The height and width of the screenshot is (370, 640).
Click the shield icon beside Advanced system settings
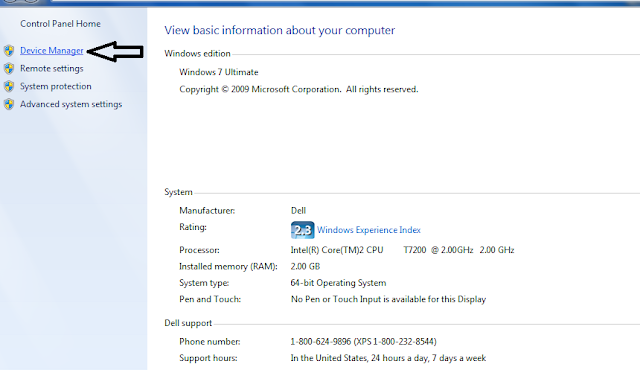pos(9,104)
